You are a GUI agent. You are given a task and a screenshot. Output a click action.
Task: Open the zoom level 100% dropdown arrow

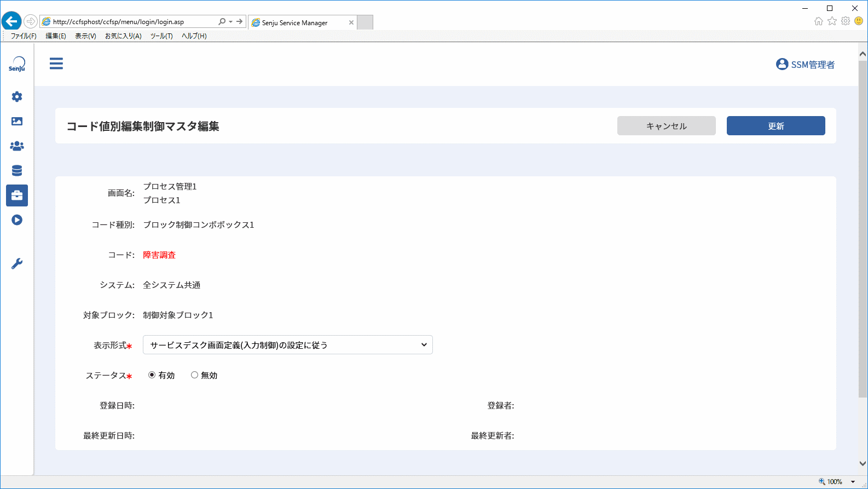pyautogui.click(x=853, y=482)
